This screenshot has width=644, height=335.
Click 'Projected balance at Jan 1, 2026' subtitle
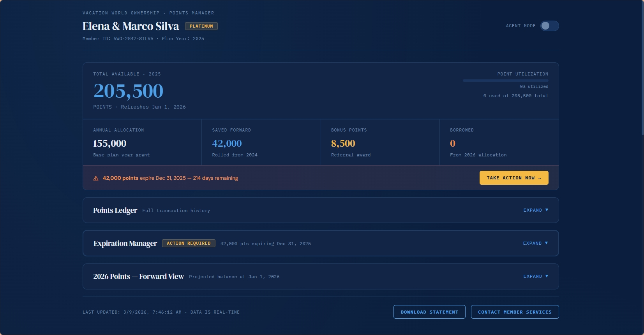point(234,277)
